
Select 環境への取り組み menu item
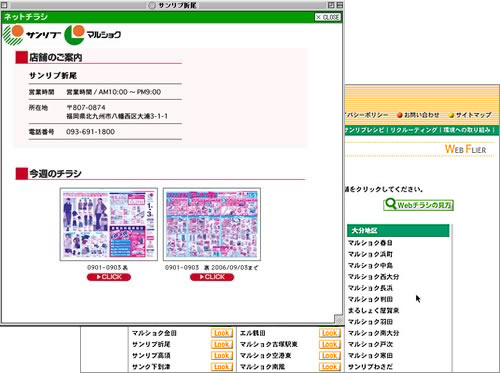[467, 130]
